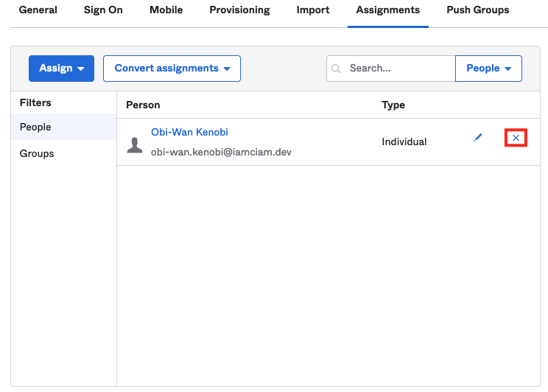Click the pencil edit icon for Obi-Wan Kenobi

tap(478, 138)
